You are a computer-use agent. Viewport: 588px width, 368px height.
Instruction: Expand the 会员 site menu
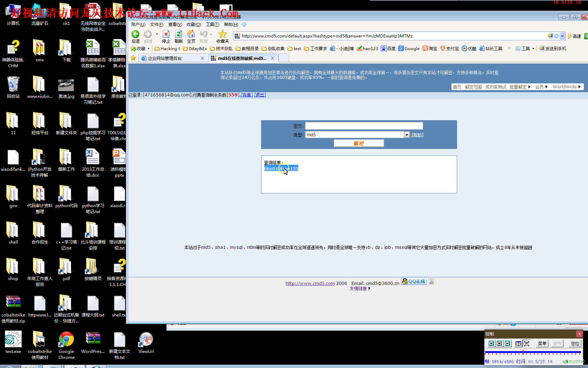pyautogui.click(x=541, y=87)
